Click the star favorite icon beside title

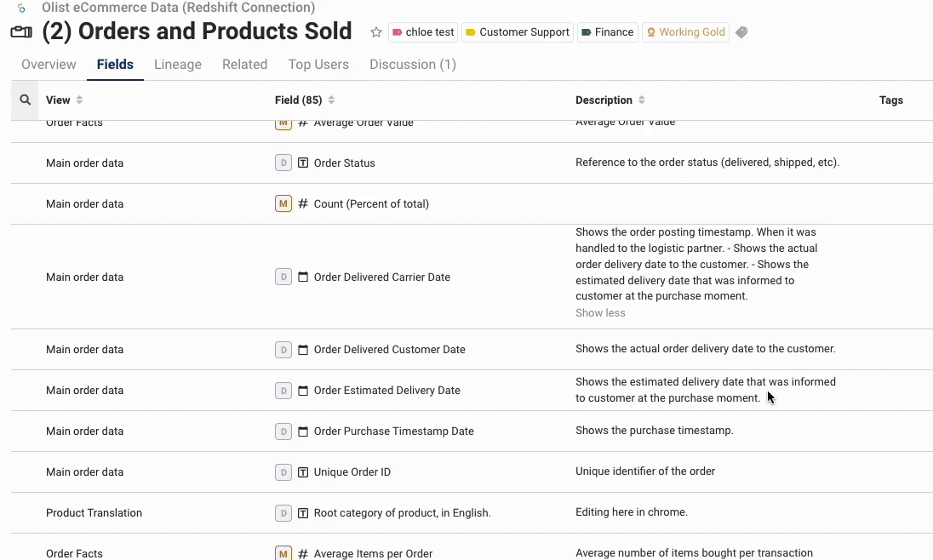point(376,32)
